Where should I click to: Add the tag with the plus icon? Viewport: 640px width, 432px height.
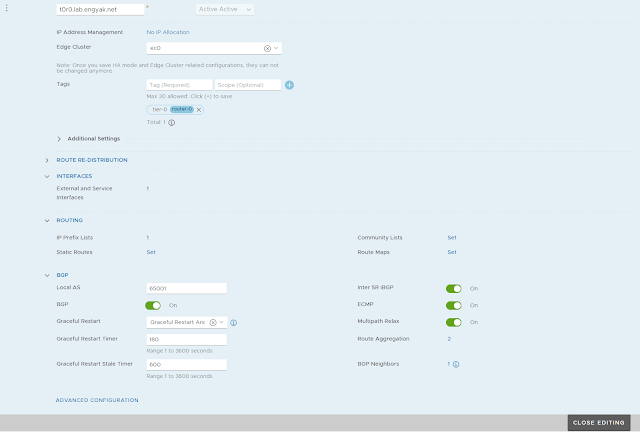click(x=289, y=85)
